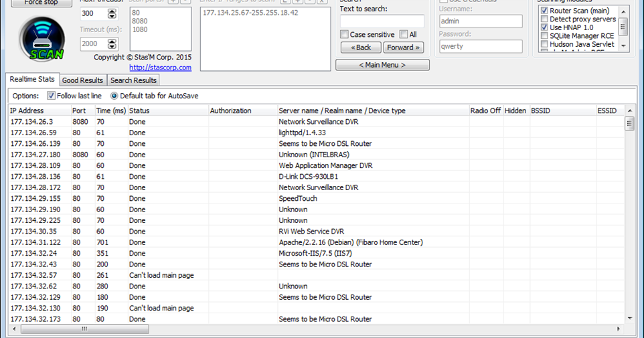Toggle the All search checkbox
Image resolution: width=644 pixels, height=338 pixels.
click(x=404, y=35)
